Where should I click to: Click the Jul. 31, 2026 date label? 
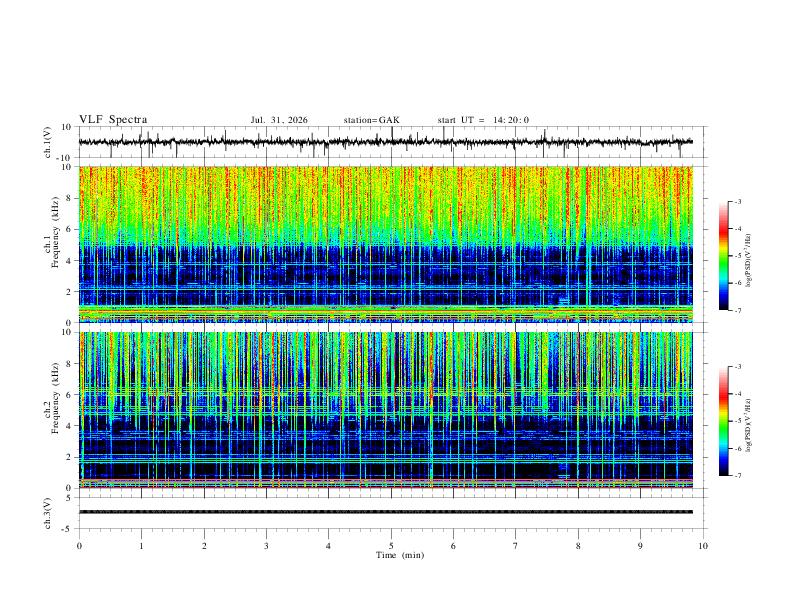[279, 120]
